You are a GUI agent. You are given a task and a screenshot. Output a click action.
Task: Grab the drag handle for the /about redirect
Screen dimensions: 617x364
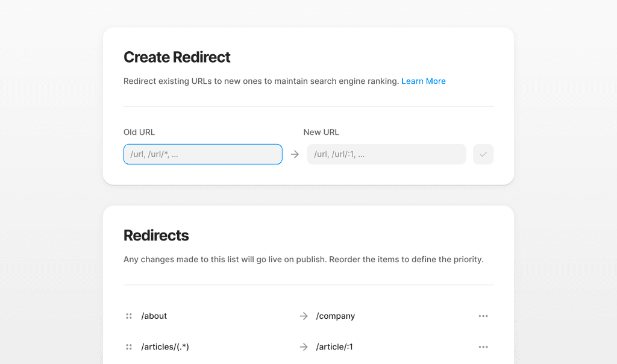point(129,316)
